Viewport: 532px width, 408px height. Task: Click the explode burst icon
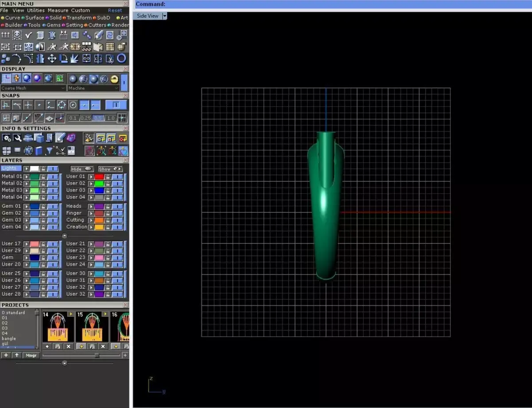point(75,58)
